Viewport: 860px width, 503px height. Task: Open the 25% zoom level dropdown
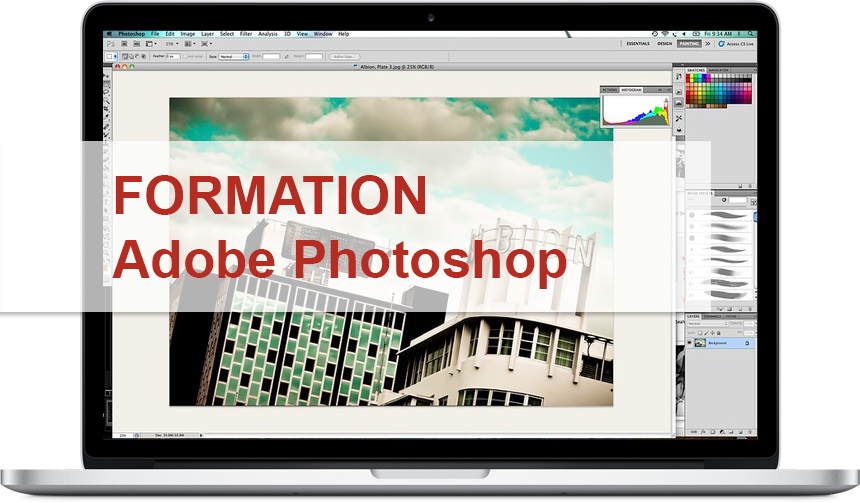pyautogui.click(x=173, y=44)
